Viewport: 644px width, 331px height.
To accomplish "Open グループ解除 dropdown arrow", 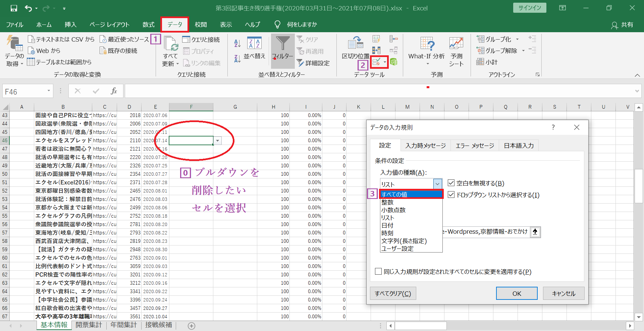I will coord(523,51).
